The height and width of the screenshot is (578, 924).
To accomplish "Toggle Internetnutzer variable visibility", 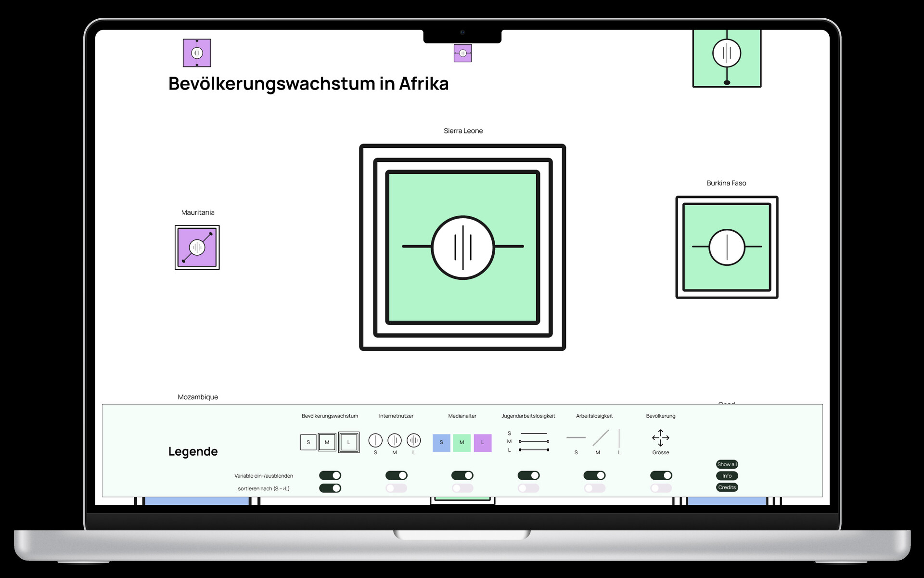I will [x=397, y=475].
